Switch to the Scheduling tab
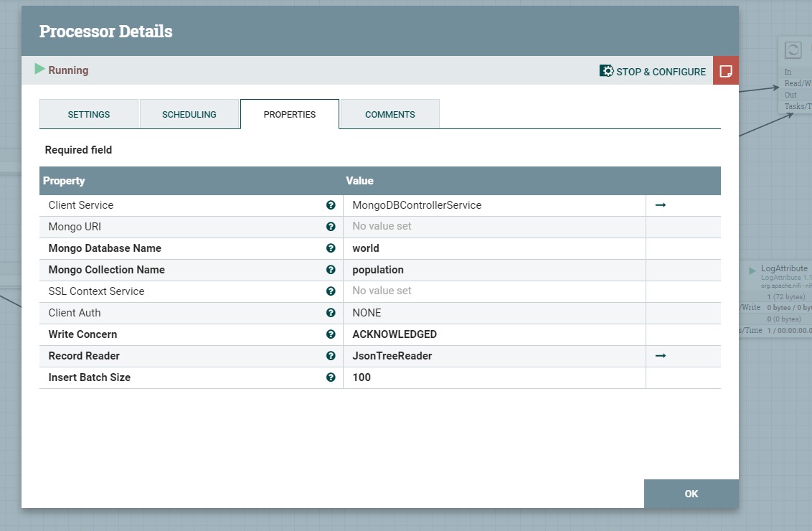Viewport: 812px width, 531px height. (x=189, y=113)
